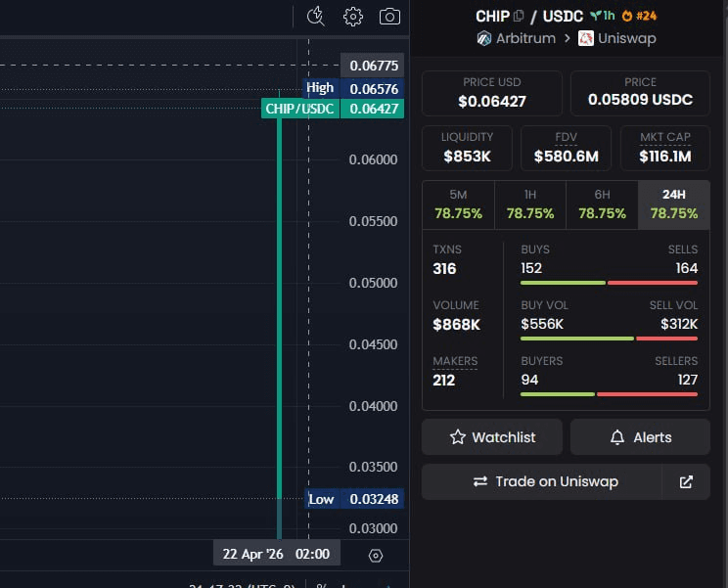Viewport: 728px width, 588px height.
Task: Open Uniswap in new window icon
Action: coord(686,481)
